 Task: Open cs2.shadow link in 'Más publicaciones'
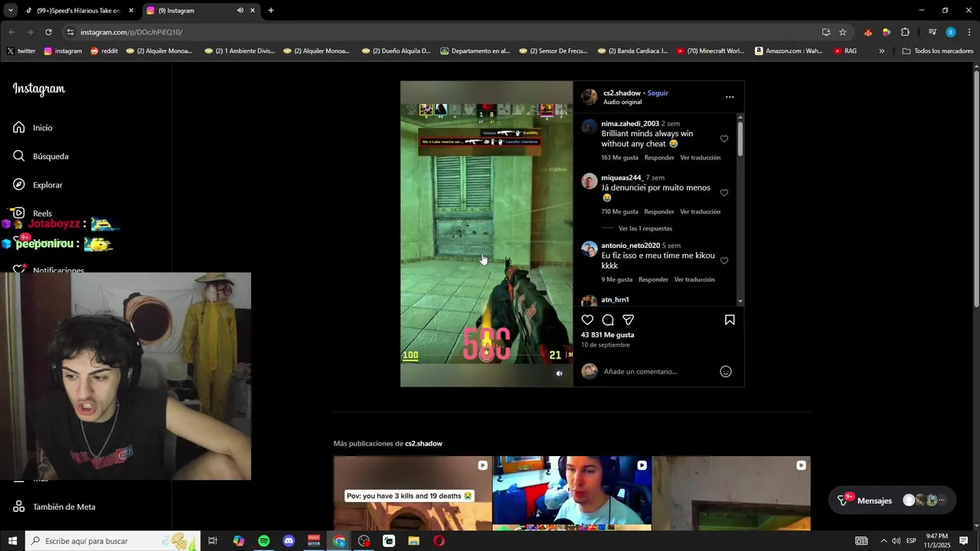tap(423, 444)
